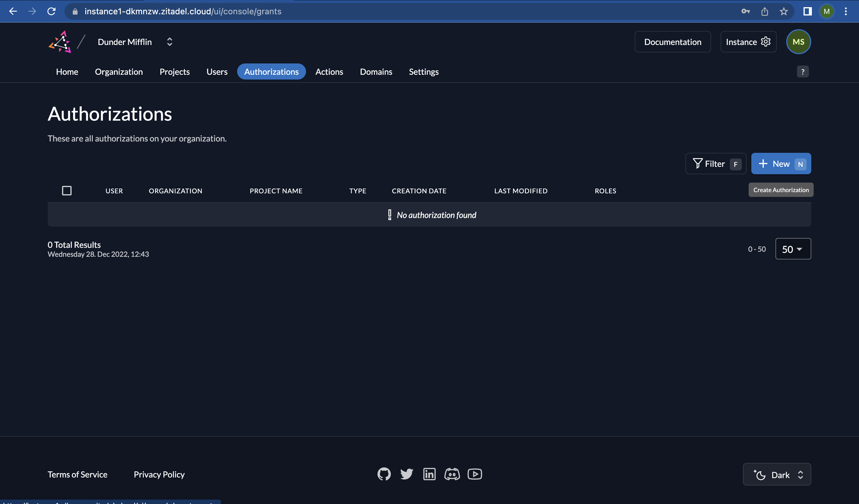This screenshot has height=504, width=859.
Task: Expand the Dunder Mifflin organization switcher
Action: tap(169, 42)
